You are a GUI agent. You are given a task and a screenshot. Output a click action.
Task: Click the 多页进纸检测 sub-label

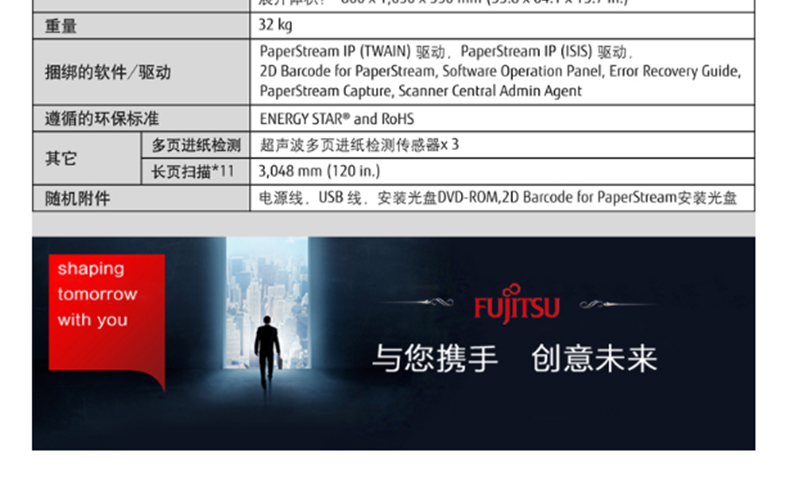pos(196,145)
